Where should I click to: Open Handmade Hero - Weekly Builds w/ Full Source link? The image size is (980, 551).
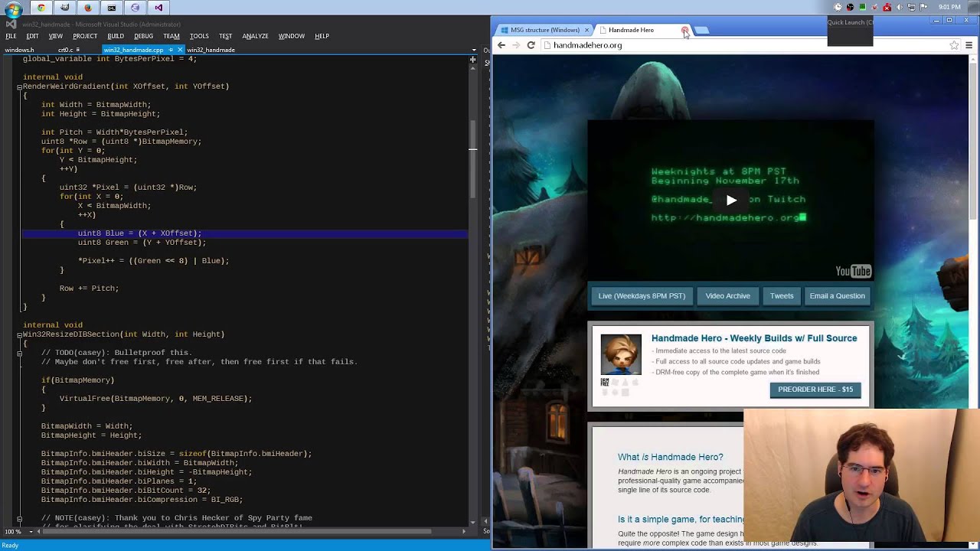(754, 338)
